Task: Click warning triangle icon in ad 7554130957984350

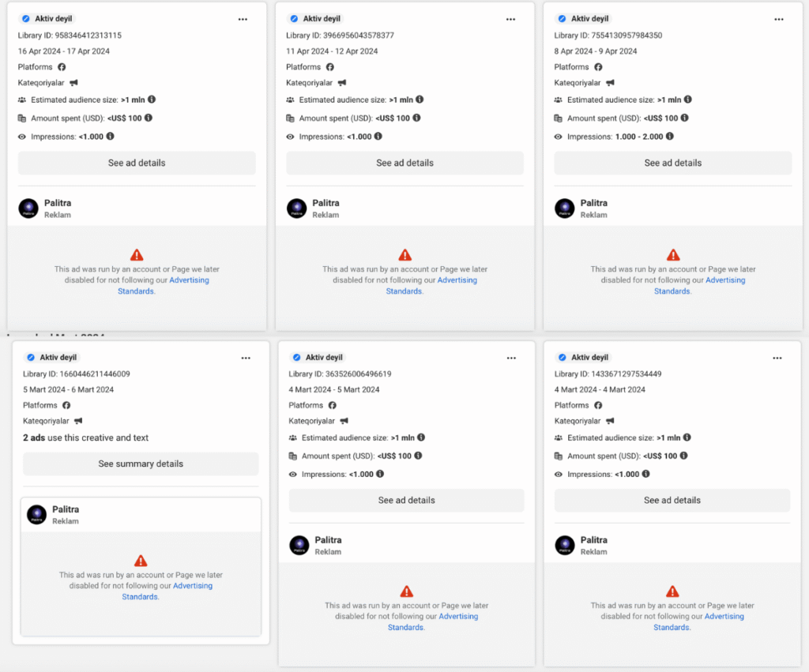Action: tap(673, 255)
